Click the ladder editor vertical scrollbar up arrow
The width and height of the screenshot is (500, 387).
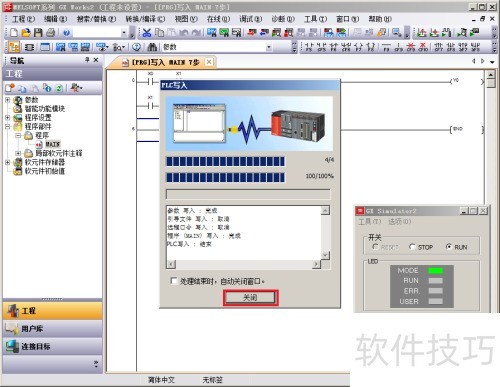pyautogui.click(x=491, y=74)
